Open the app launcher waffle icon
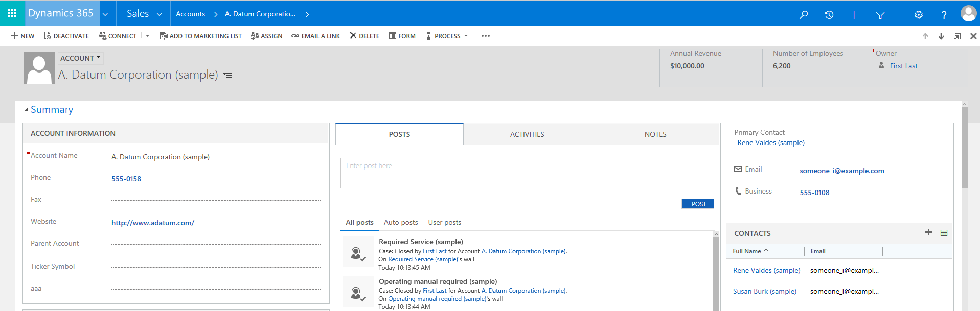This screenshot has height=311, width=980. 12,13
